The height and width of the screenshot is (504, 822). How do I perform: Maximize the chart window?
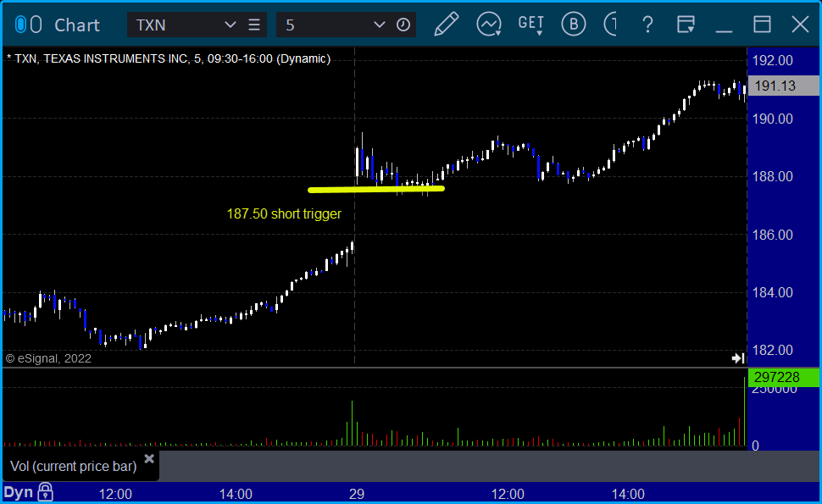click(x=762, y=24)
